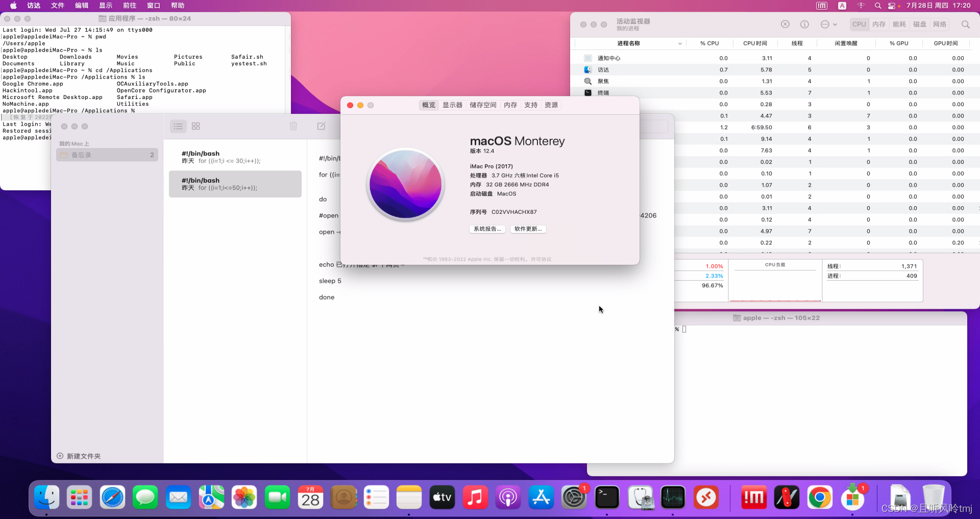The height and width of the screenshot is (519, 980).
Task: Switch Notes to gallery view
Action: (x=196, y=126)
